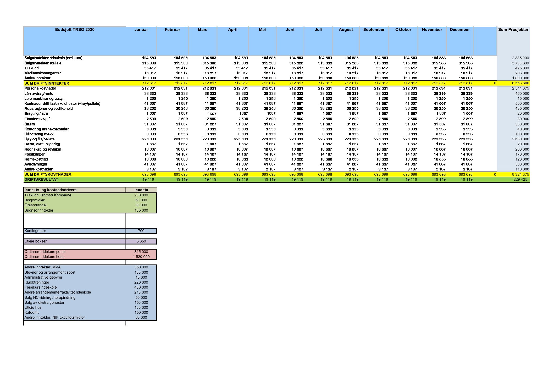Screen dimensions: 554x392
Task: Click the Budsjett TRSO 2020 title cell
Action: click(x=75, y=30)
